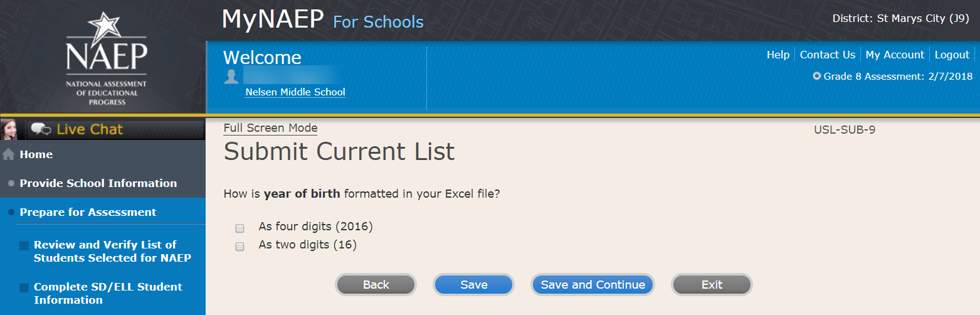Expand Provide School Information section
The height and width of the screenshot is (315, 980).
point(98,183)
